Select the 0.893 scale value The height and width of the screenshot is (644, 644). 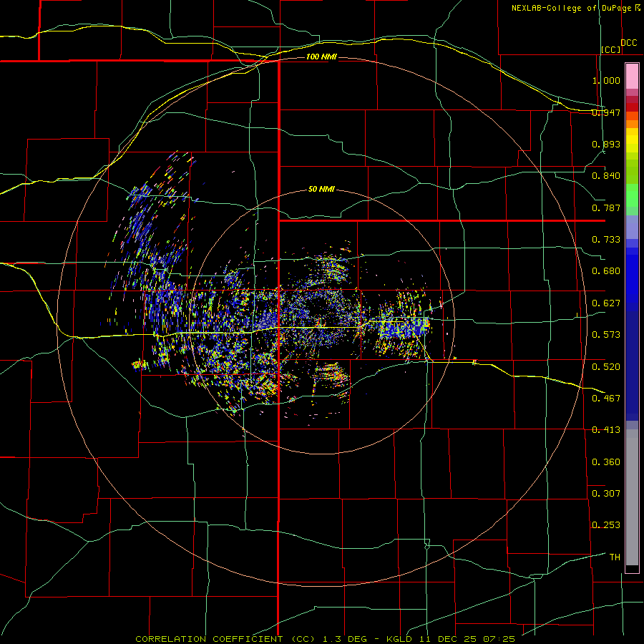[606, 144]
